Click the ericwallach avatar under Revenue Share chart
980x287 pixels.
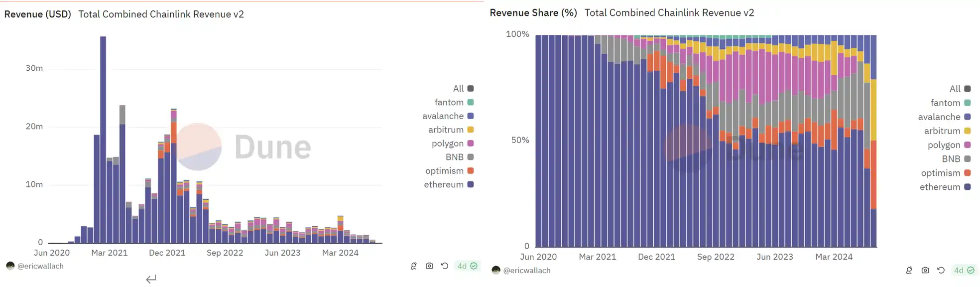[495, 270]
